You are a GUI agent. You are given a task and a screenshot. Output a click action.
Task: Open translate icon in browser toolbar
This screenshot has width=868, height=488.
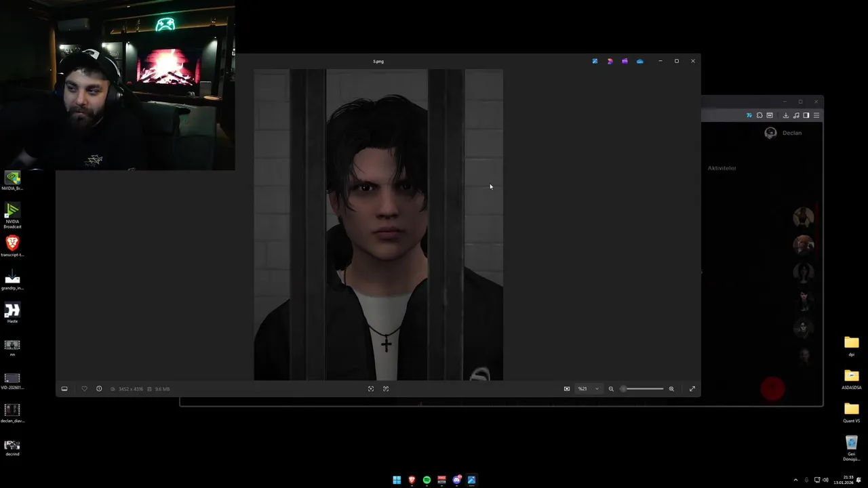coord(749,115)
